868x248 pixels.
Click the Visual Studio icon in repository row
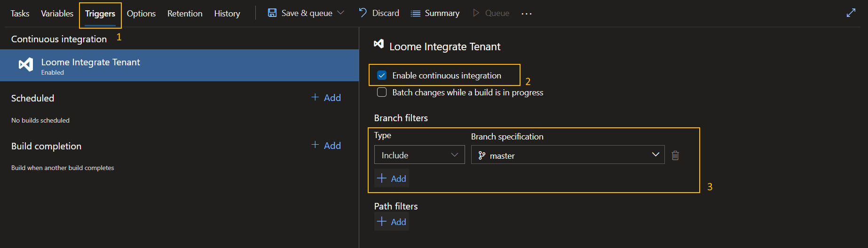(x=26, y=64)
